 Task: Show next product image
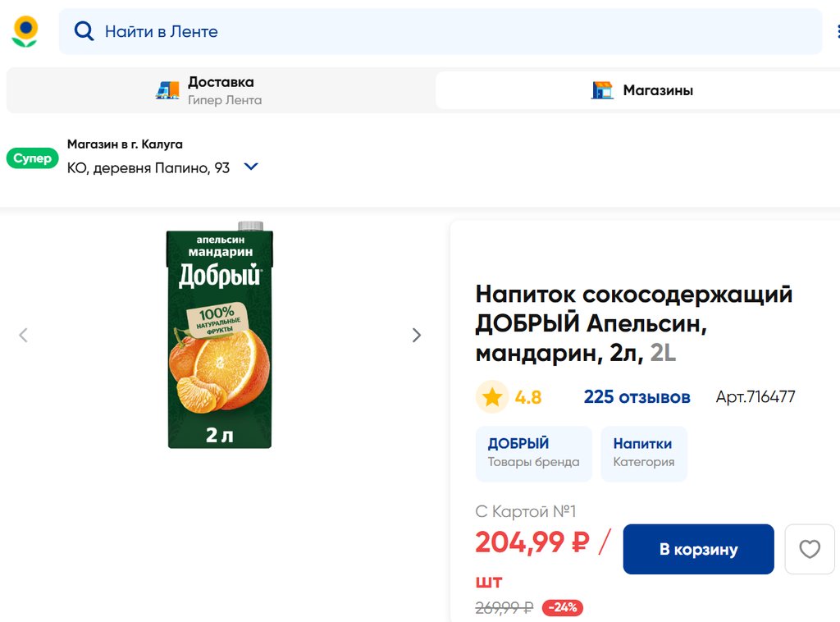point(417,335)
